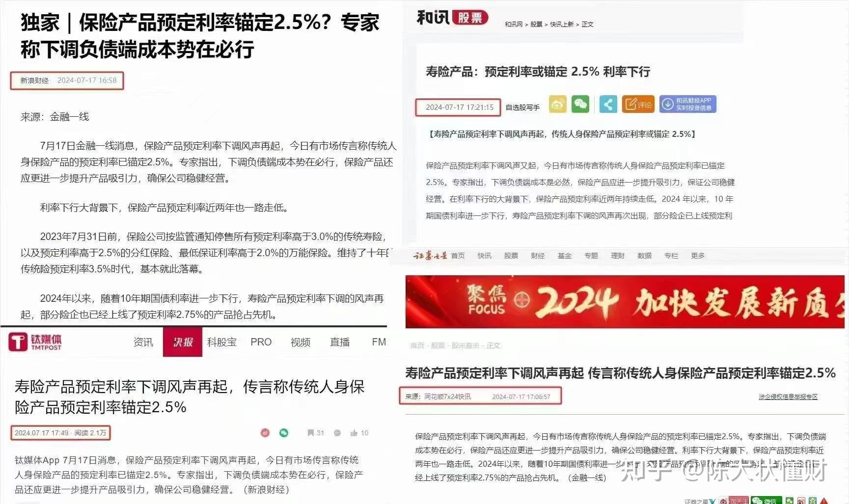Open the 基金 section on 证券之星 navbar
The image size is (849, 504).
pyautogui.click(x=565, y=256)
